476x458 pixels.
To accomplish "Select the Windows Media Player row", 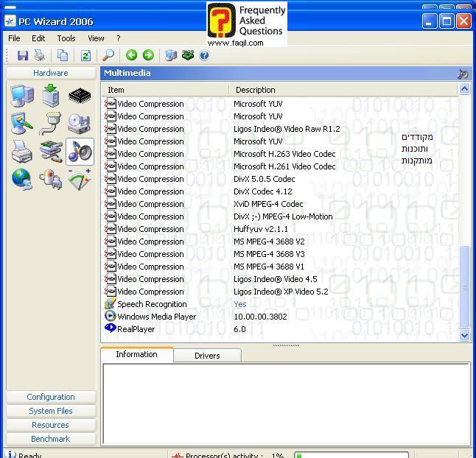I will [x=156, y=317].
